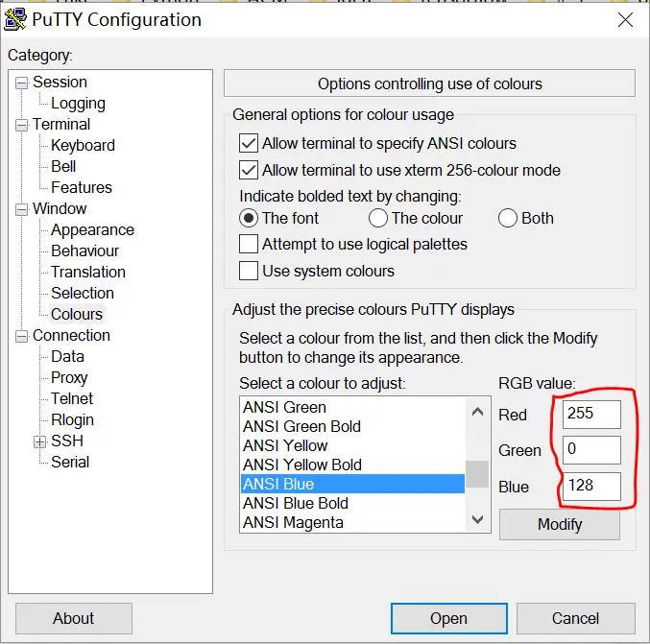Viewport: 650px width, 644px height.
Task: Open the Selection category
Action: 83,294
